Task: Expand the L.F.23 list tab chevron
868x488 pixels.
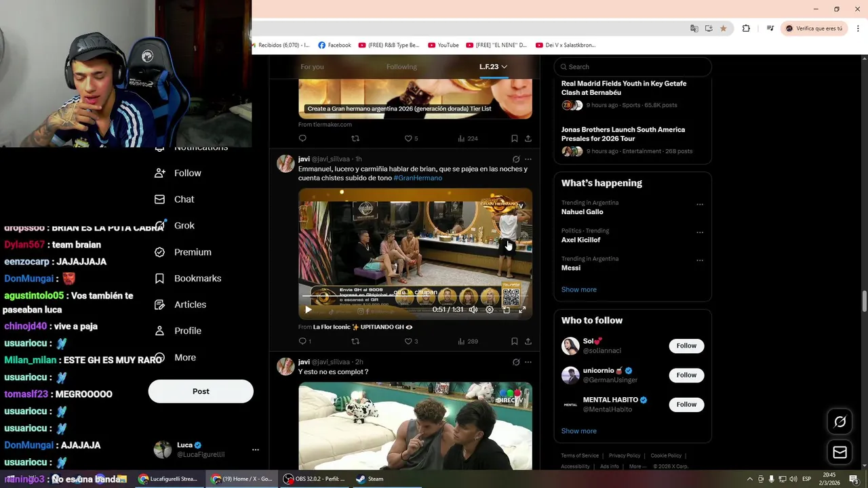Action: click(x=504, y=66)
